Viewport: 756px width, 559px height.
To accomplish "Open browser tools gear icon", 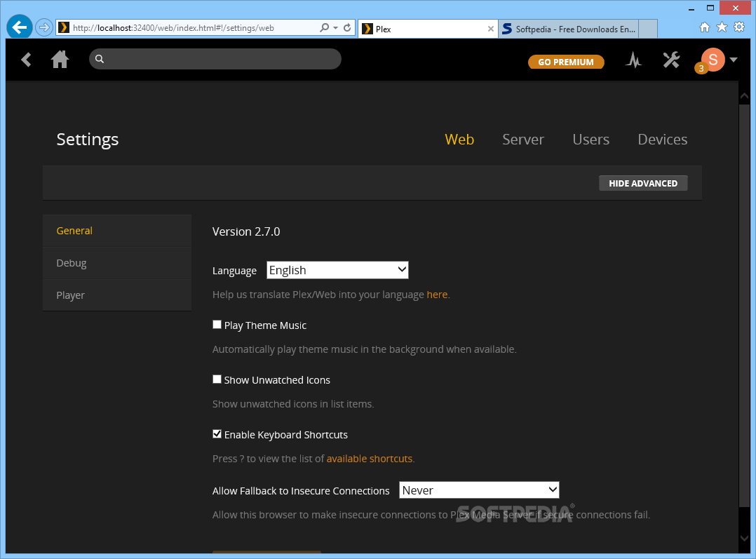I will click(x=739, y=27).
